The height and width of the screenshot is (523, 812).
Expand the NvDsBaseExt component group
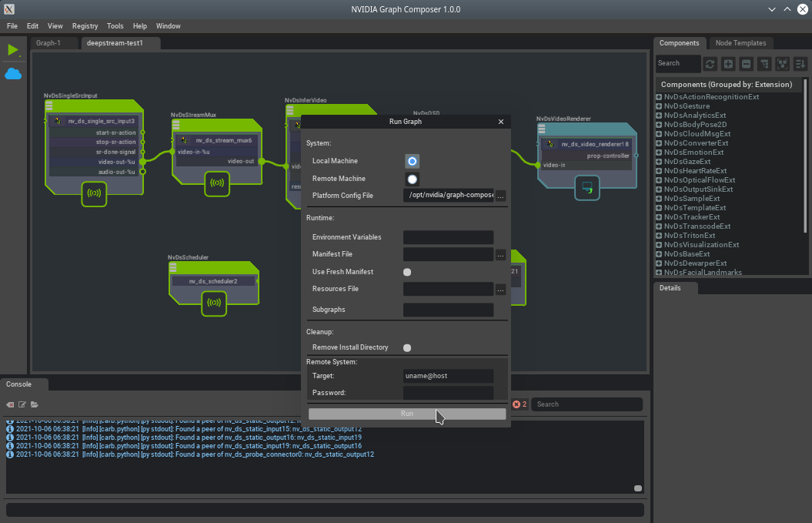click(x=659, y=254)
